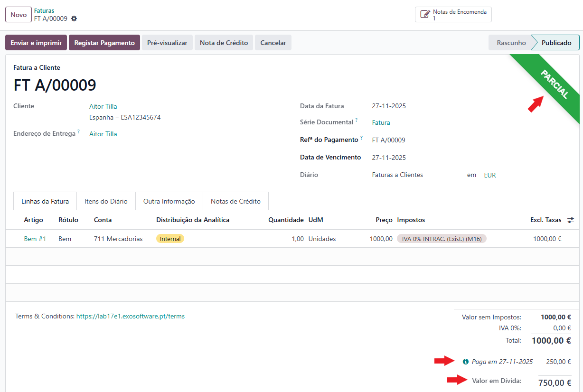Open Notas de Crédito tab
Image resolution: width=583 pixels, height=392 pixels.
coord(235,201)
